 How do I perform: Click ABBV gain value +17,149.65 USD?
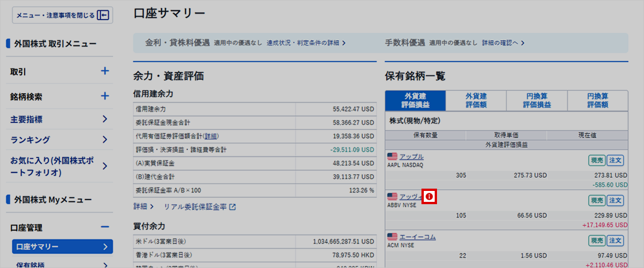point(605,225)
